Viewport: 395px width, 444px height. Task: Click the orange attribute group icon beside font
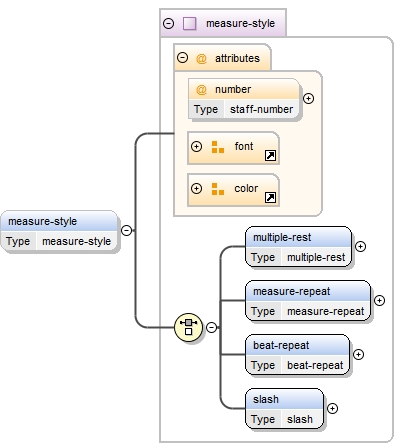[x=218, y=147]
